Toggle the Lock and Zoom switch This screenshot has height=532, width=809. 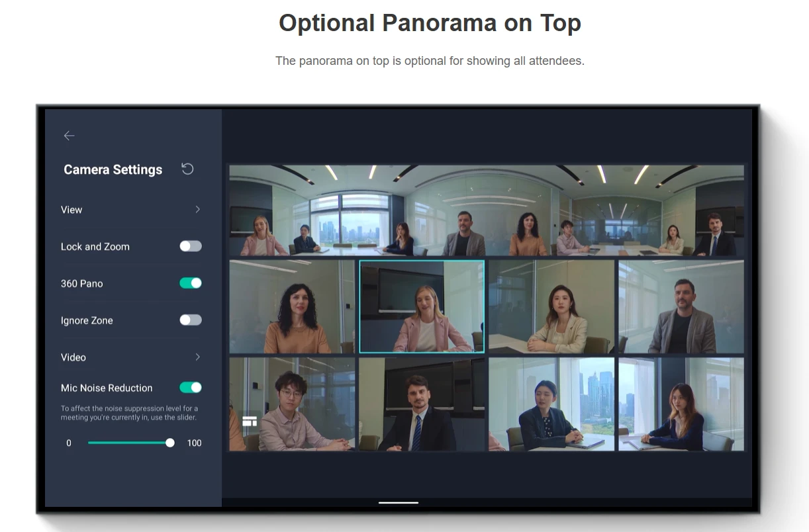coord(191,246)
